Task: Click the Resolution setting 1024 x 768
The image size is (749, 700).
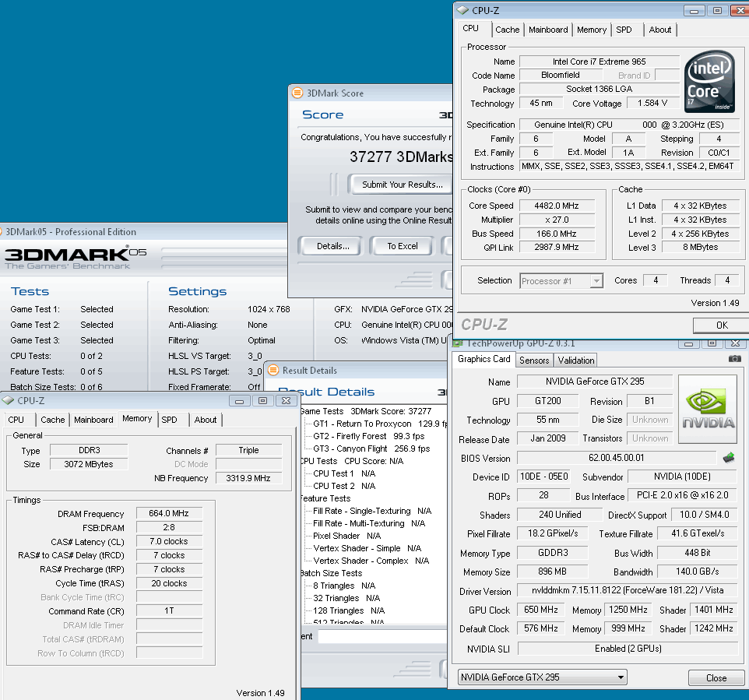Action: click(x=269, y=309)
